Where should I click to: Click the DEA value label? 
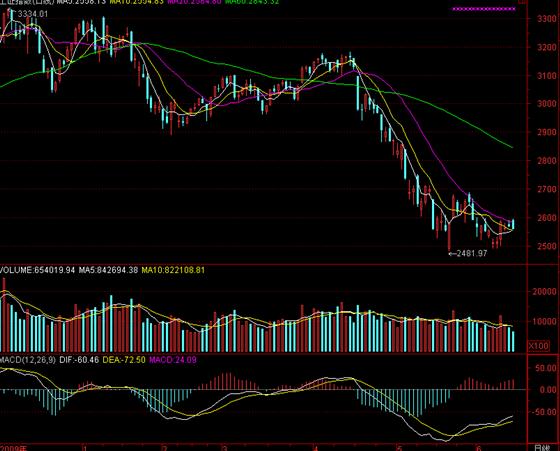tap(124, 360)
